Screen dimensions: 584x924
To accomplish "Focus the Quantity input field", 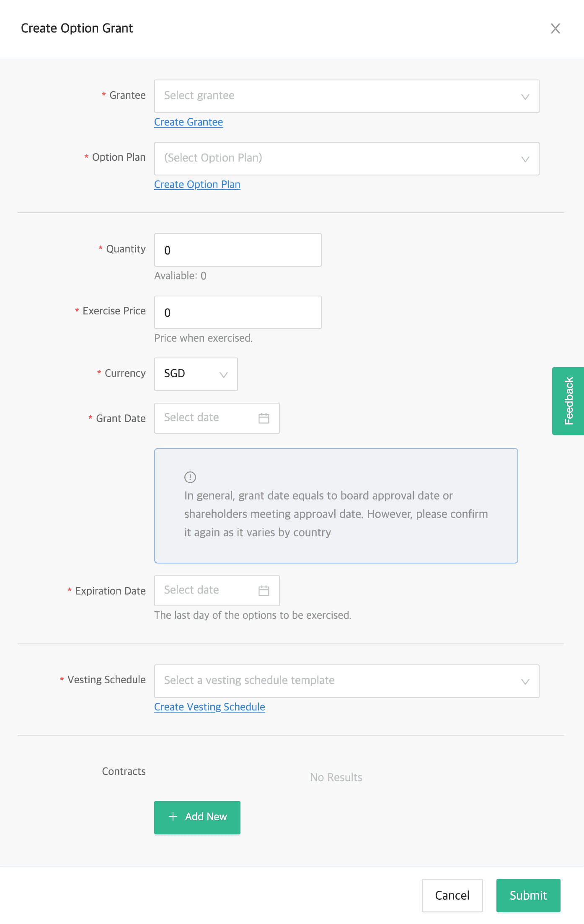I will click(x=238, y=250).
